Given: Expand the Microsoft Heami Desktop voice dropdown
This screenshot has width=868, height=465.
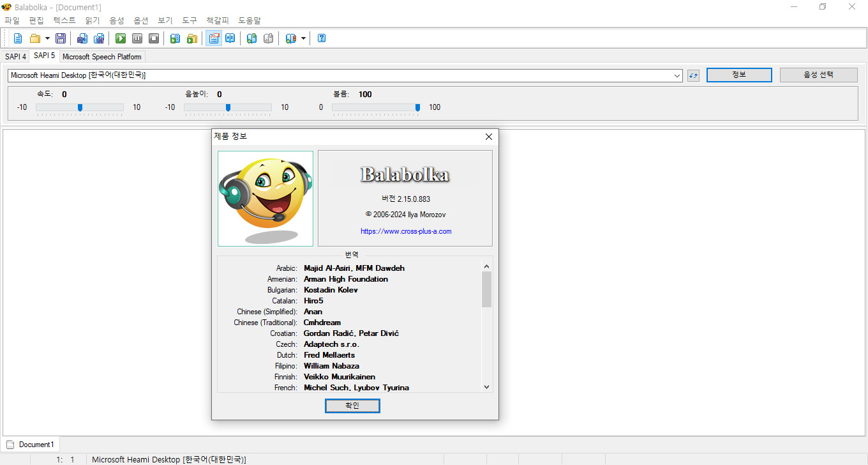Looking at the screenshot, I should (677, 75).
